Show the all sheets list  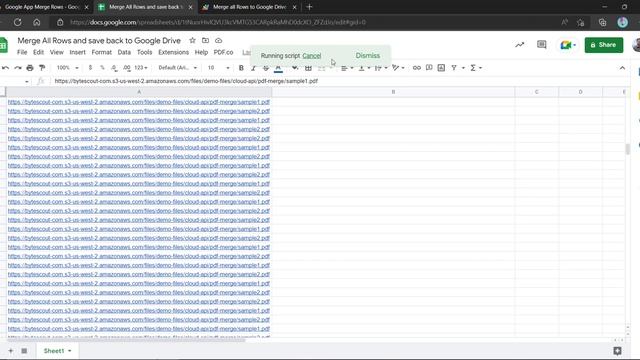point(24,351)
